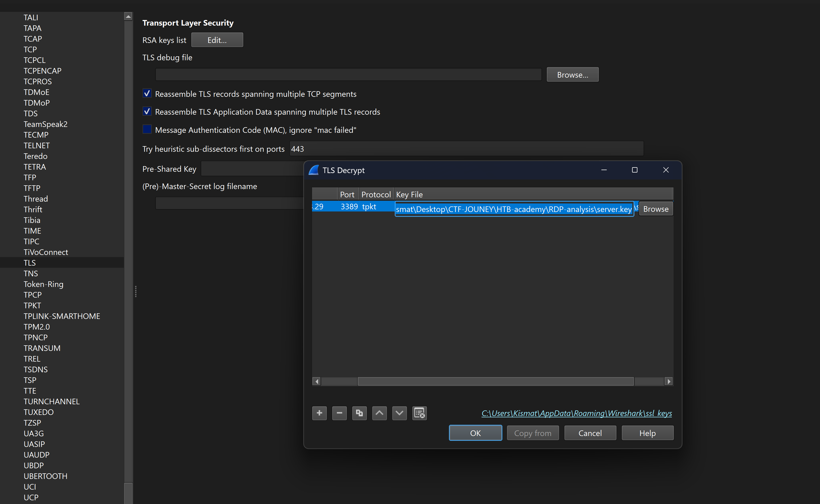Click the Pre-Shared Key input field
This screenshot has width=820, height=504.
252,169
